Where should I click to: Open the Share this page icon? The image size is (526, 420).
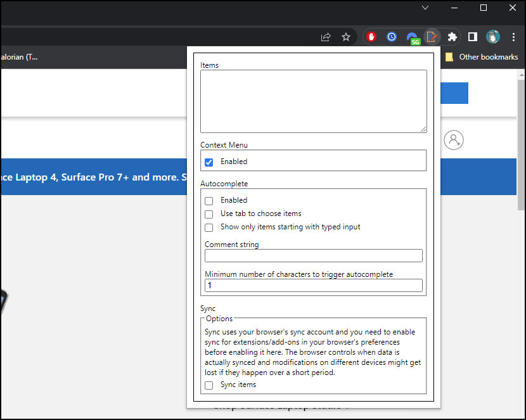coord(326,37)
